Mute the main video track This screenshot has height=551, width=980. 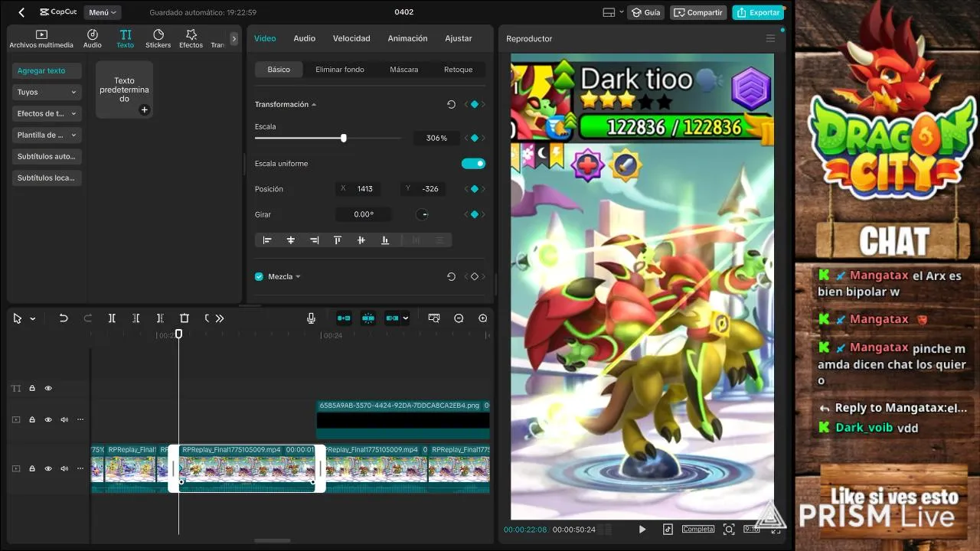click(64, 468)
